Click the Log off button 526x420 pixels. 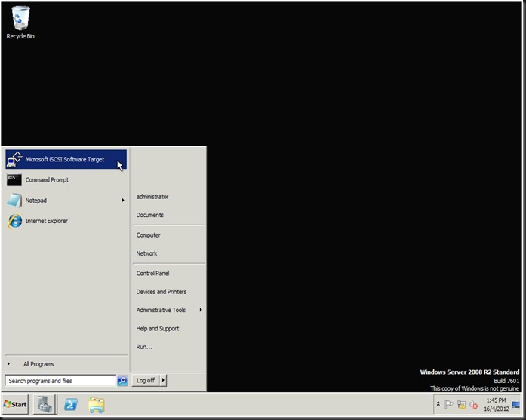point(146,380)
